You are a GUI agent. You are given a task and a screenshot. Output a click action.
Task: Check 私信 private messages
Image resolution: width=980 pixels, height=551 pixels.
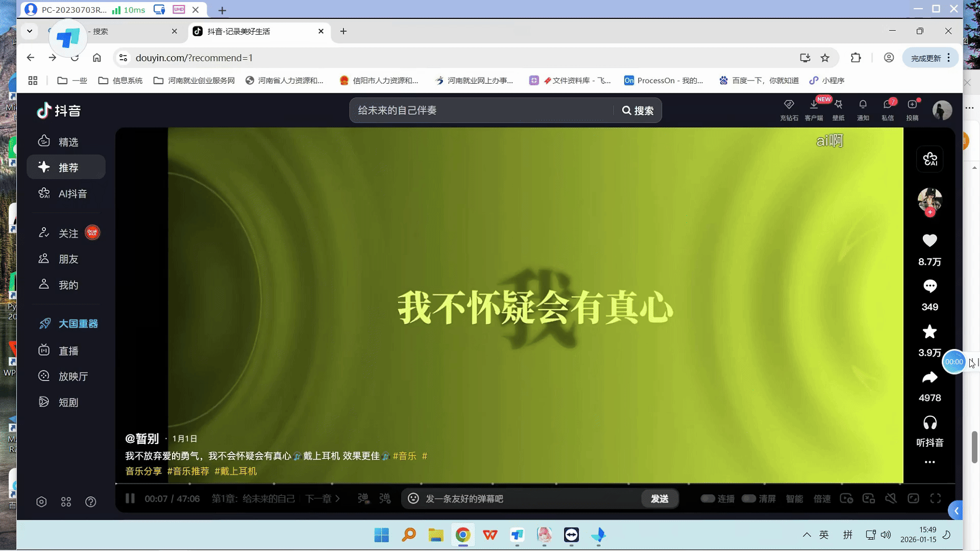tap(888, 109)
